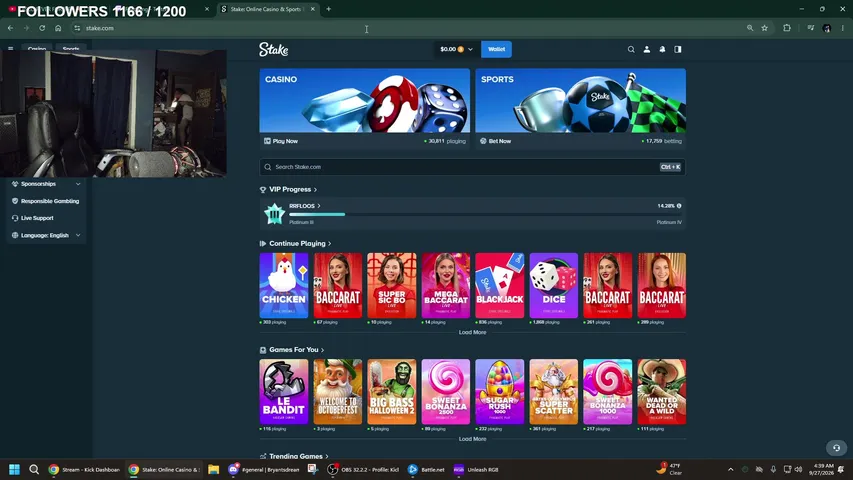
Task: Open the Stake search magnifier icon
Action: click(x=631, y=50)
